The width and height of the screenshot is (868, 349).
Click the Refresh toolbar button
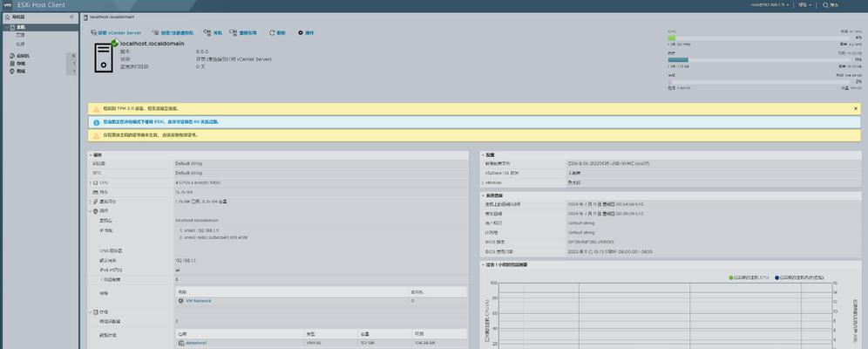point(277,33)
